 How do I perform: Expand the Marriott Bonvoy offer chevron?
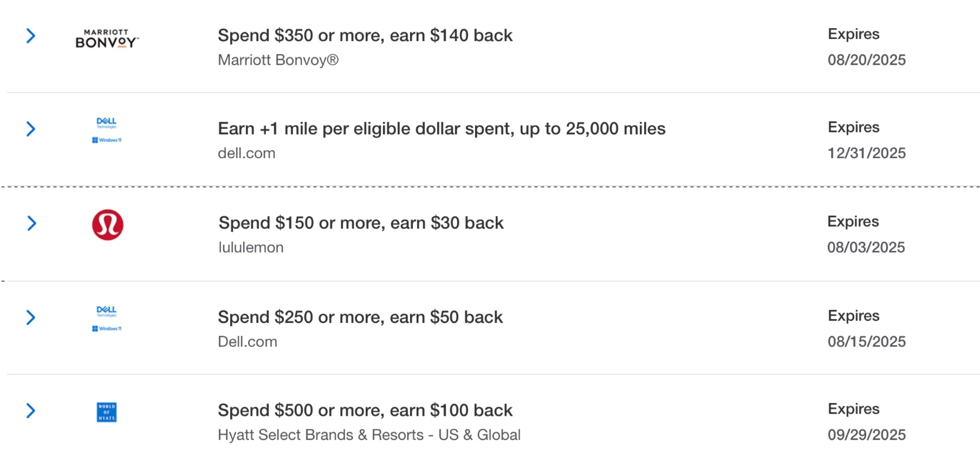[x=31, y=36]
